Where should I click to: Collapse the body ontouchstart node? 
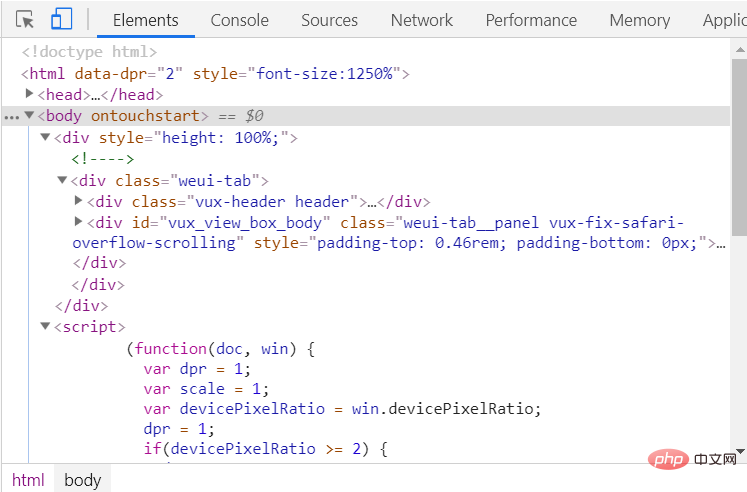(29, 115)
